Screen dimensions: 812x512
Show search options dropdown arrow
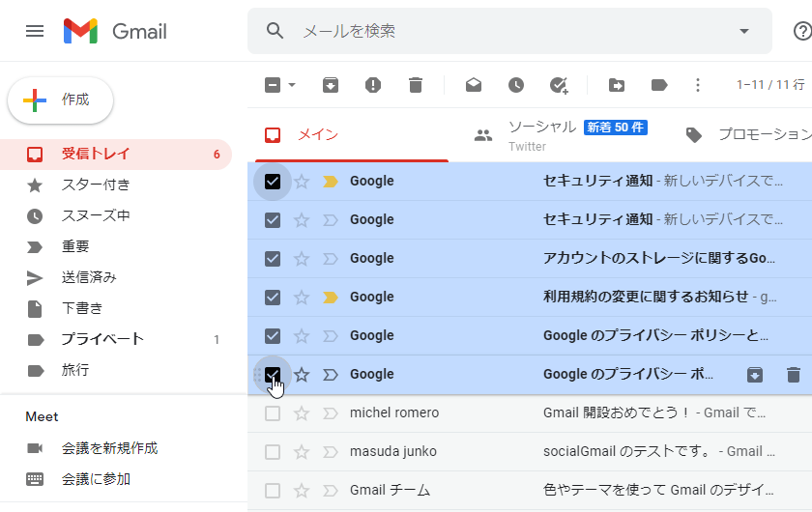[744, 31]
